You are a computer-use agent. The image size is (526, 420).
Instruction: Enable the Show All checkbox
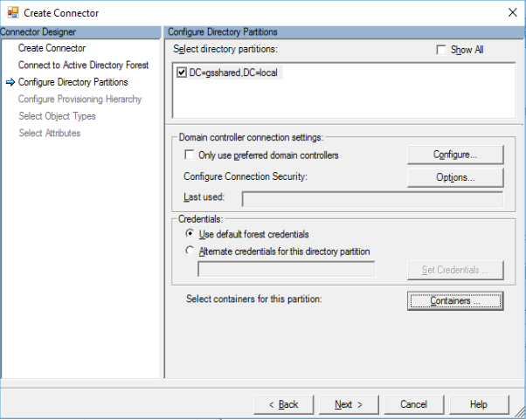441,50
